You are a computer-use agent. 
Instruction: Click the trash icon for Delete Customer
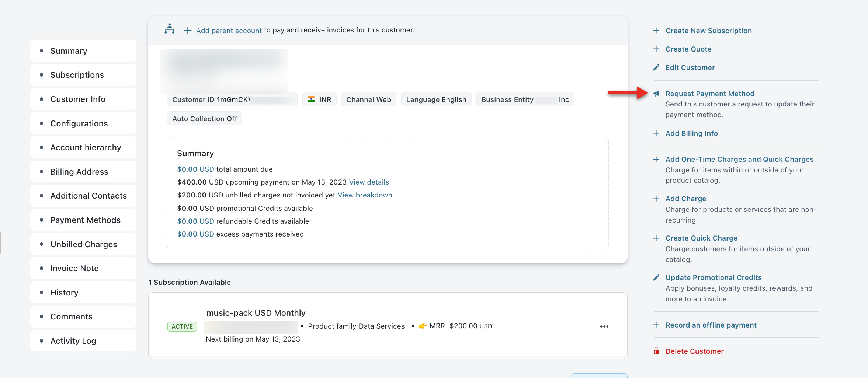tap(656, 351)
